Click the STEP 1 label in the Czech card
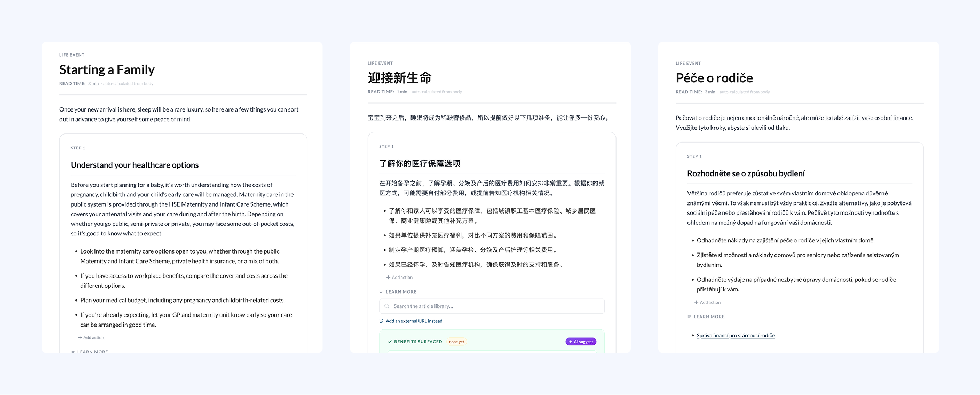 point(694,157)
